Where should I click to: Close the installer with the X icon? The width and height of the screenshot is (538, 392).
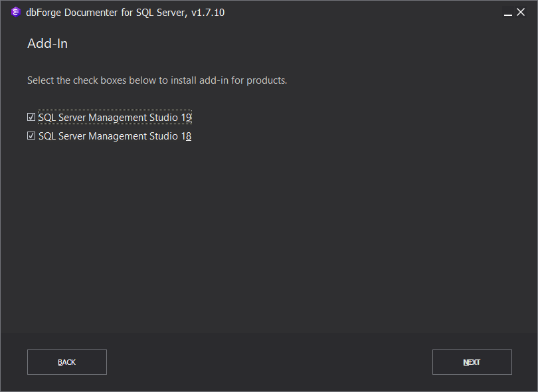(521, 12)
